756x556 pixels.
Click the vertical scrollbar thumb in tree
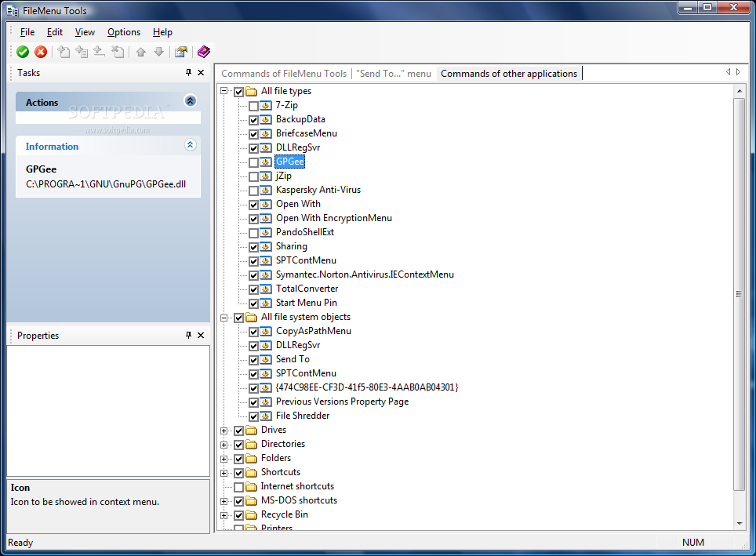[x=740, y=294]
